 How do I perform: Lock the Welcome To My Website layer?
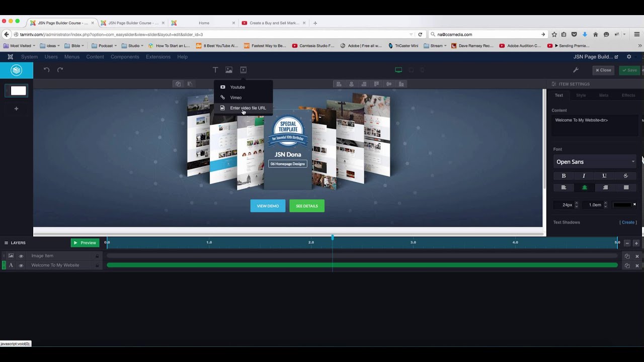click(x=97, y=265)
